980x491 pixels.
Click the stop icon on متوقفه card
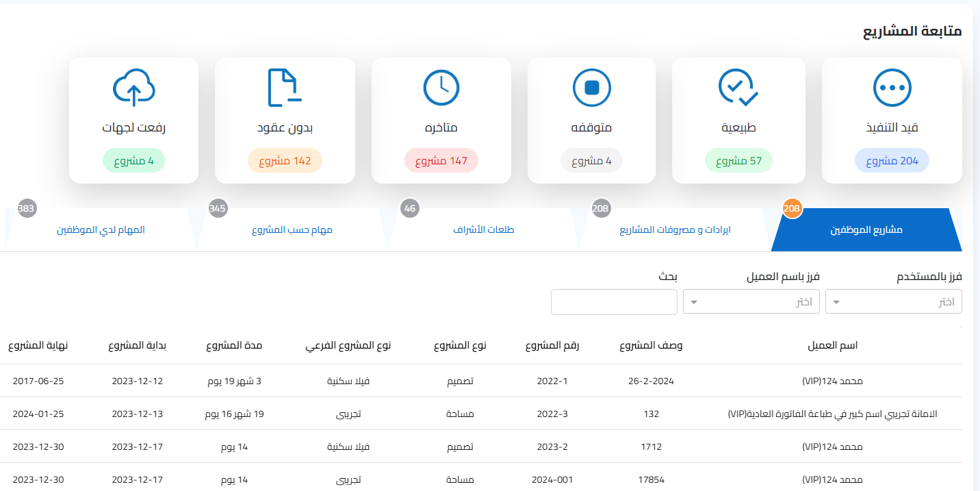[592, 88]
